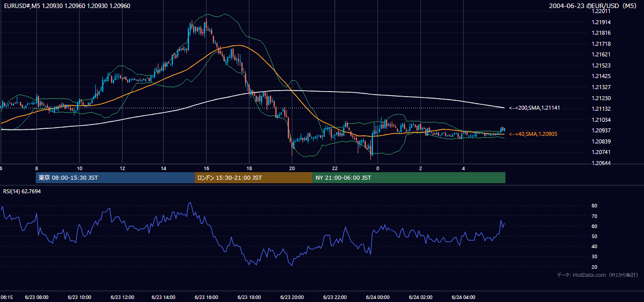Click RSI axis level 20
This screenshot has width=644, height=302.
pos(595,267)
